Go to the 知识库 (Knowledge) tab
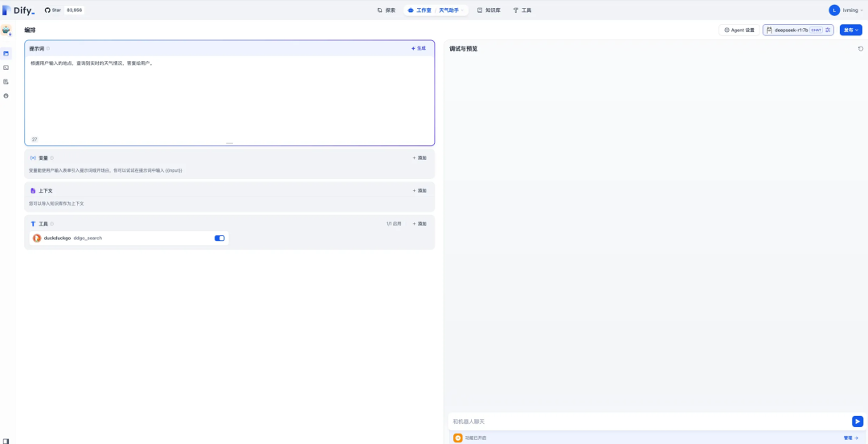The image size is (868, 444). (489, 10)
